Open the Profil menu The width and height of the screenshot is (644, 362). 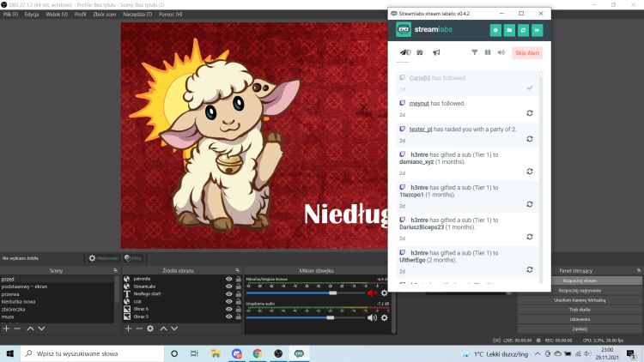(81, 15)
